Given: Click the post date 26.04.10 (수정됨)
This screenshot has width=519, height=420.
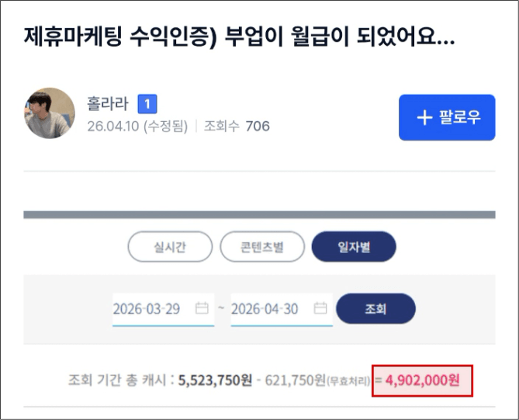Looking at the screenshot, I should [137, 127].
